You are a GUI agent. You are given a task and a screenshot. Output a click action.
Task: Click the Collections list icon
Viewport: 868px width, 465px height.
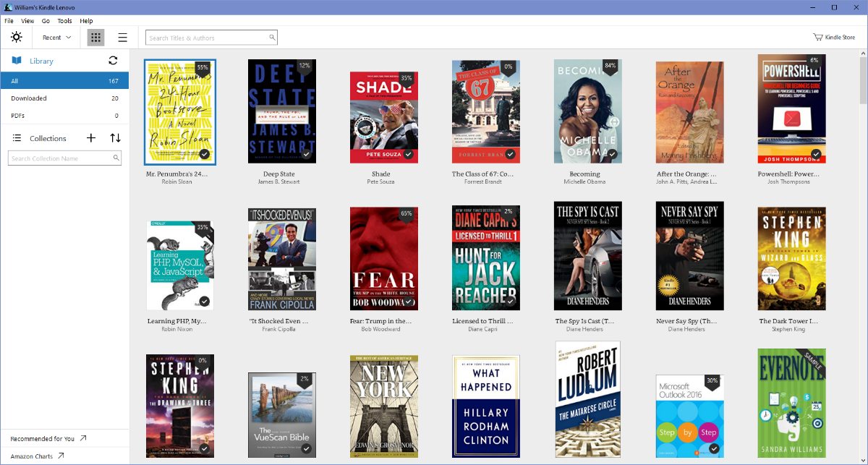tap(17, 138)
